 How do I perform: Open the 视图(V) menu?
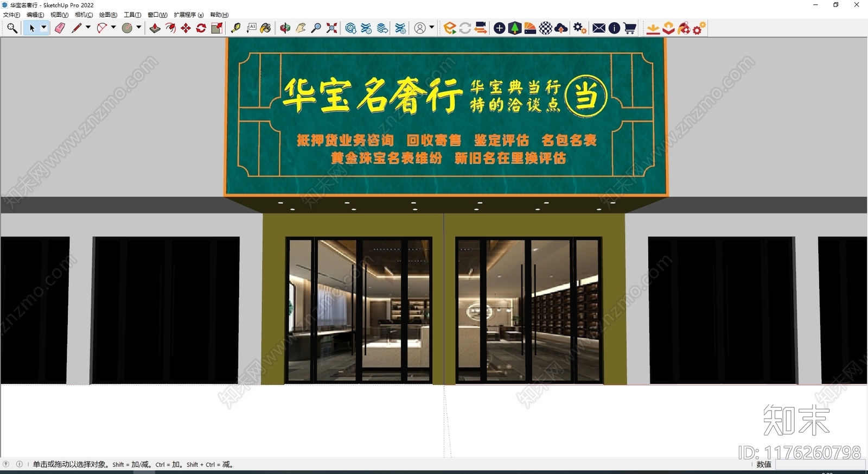(x=59, y=15)
